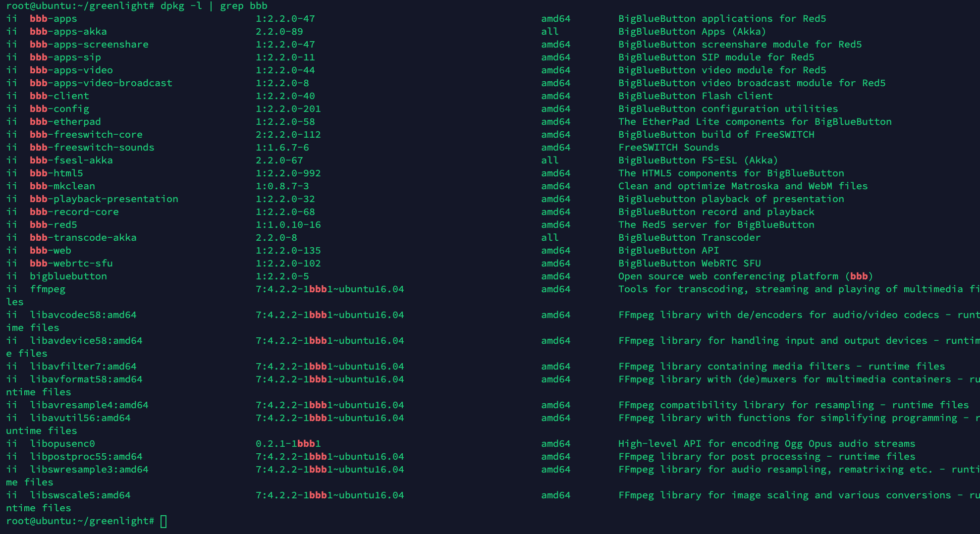Click version 1:0.8.7-3 of bbb-mkclean
This screenshot has width=980, height=534.
(282, 186)
